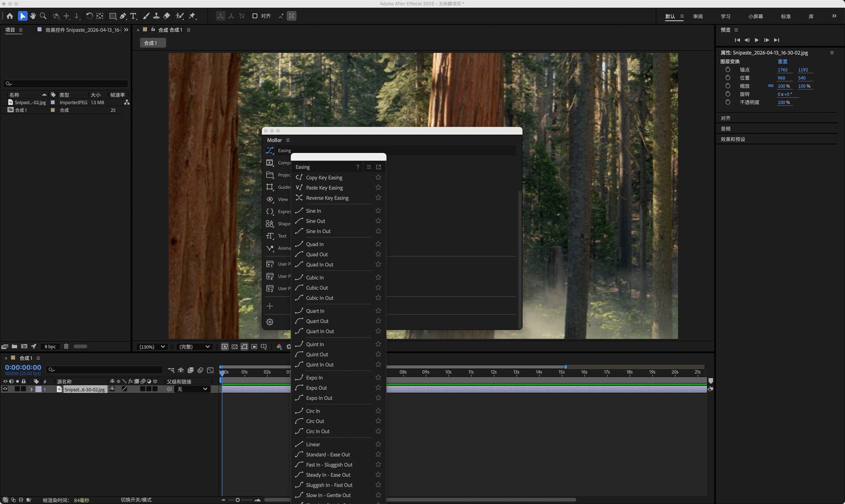Image resolution: width=845 pixels, height=504 pixels.
Task: Favorite Sine In with star
Action: click(x=378, y=211)
